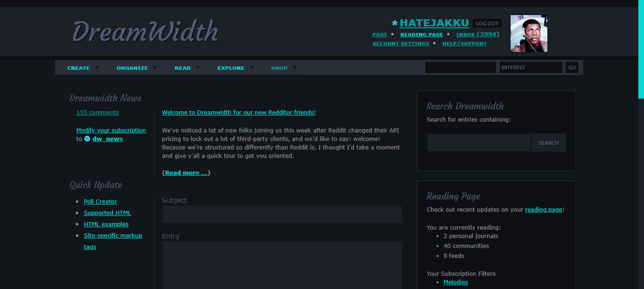Image resolution: width=644 pixels, height=289 pixels.
Task: Open the Supported HTML link
Action: (x=107, y=213)
